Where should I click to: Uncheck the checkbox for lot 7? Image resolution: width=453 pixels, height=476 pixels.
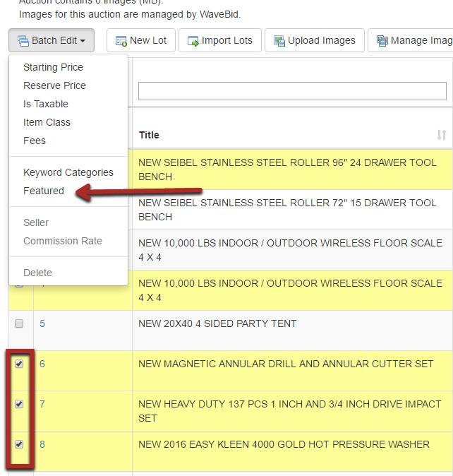pos(19,404)
